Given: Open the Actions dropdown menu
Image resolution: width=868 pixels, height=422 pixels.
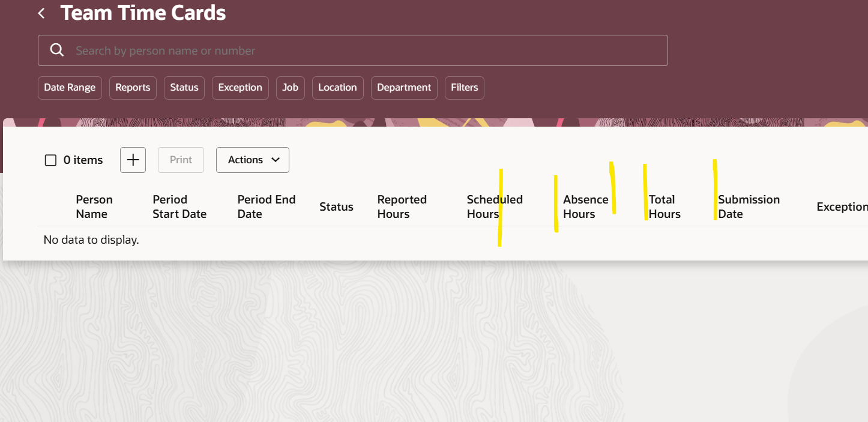Looking at the screenshot, I should (253, 160).
